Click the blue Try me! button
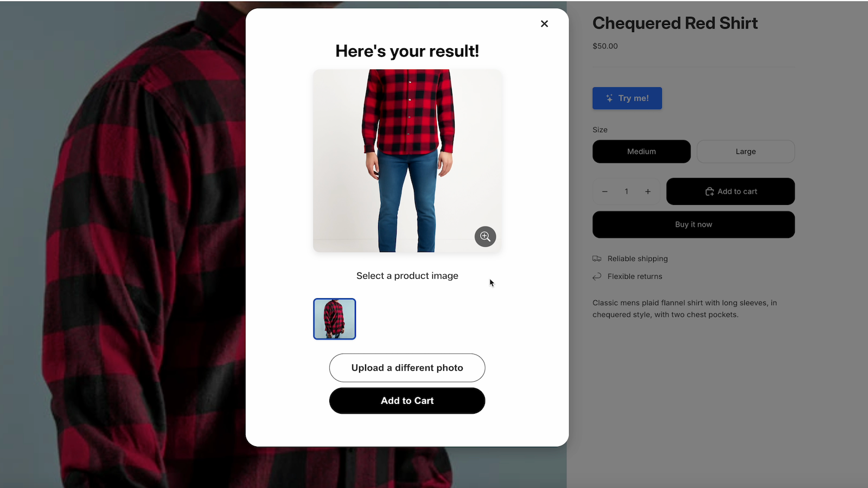868x488 pixels. pyautogui.click(x=627, y=98)
